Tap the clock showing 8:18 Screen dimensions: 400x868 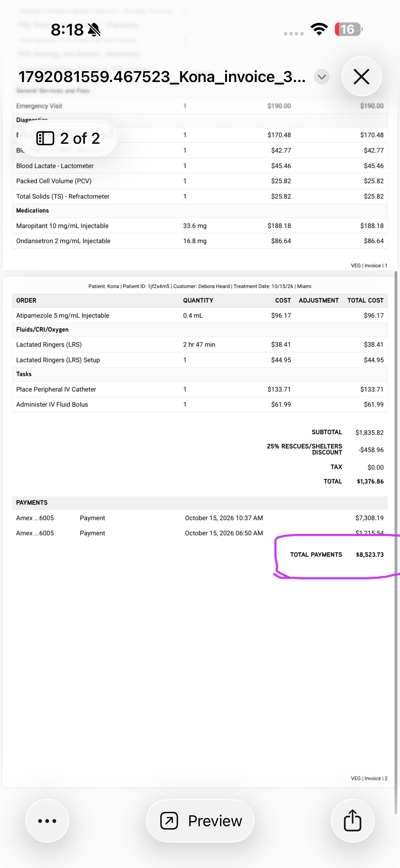click(67, 30)
